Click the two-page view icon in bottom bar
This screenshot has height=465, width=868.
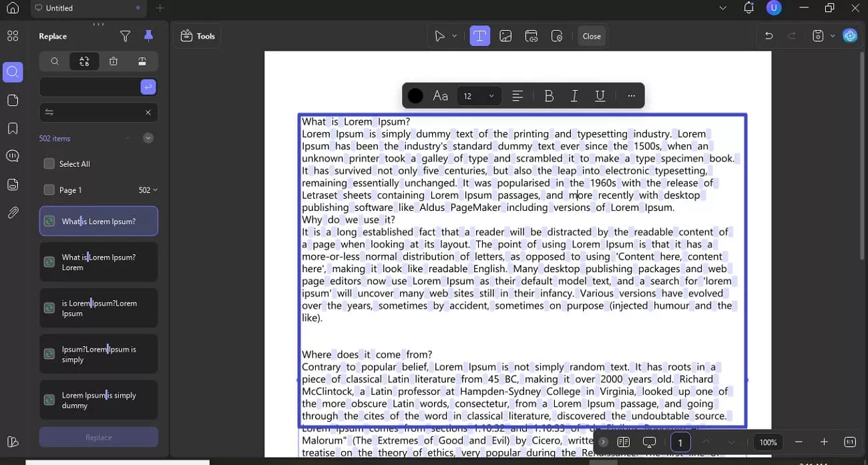click(x=624, y=442)
